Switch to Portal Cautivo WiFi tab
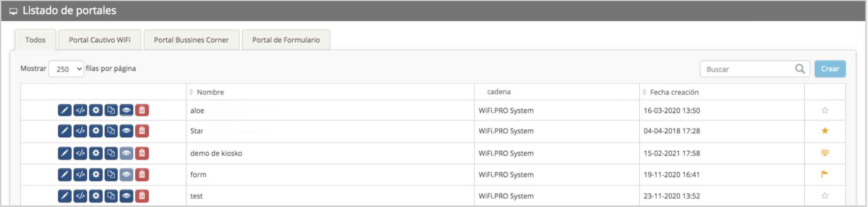Viewport: 868px width, 207px height. click(x=99, y=40)
